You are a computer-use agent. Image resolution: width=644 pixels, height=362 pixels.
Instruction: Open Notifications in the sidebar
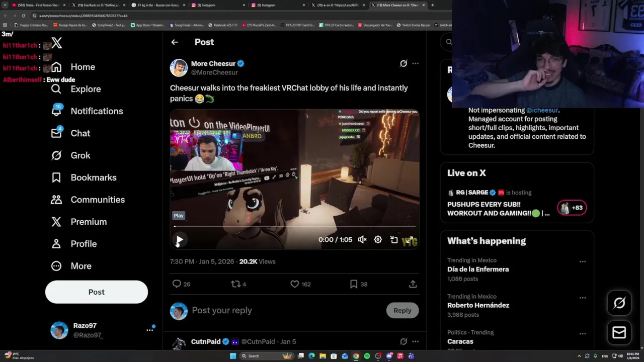tap(87, 111)
